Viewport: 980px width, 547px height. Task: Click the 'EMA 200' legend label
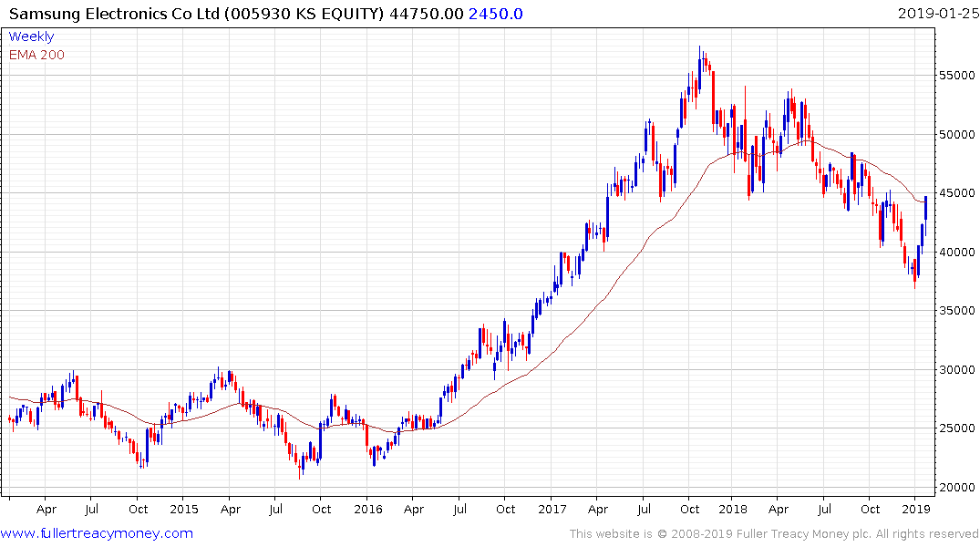point(36,55)
